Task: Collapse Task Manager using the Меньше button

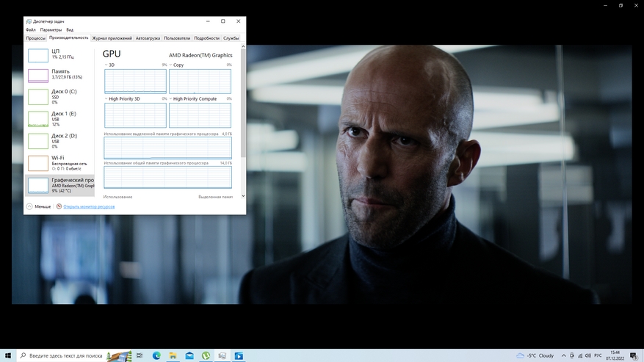Action: click(39, 206)
